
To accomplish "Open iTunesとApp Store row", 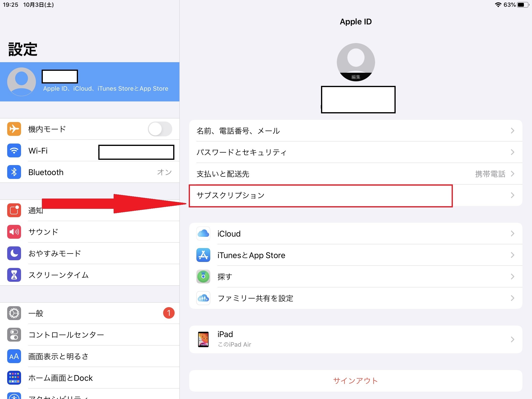I will (x=355, y=255).
